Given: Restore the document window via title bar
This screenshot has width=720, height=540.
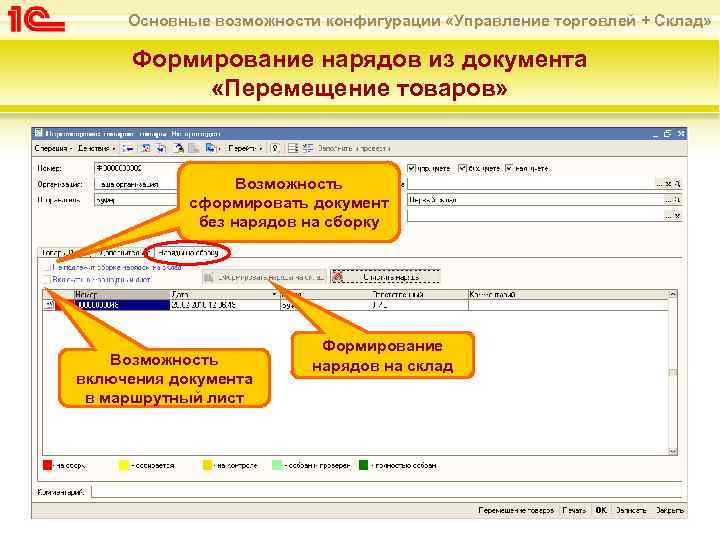Looking at the screenshot, I should [x=667, y=134].
